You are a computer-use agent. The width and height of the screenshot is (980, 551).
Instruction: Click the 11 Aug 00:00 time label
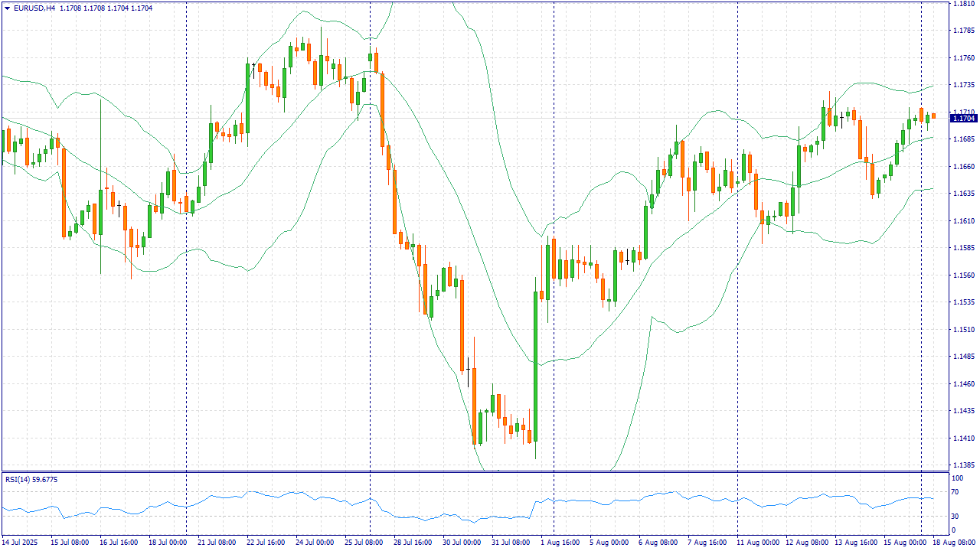tap(759, 543)
